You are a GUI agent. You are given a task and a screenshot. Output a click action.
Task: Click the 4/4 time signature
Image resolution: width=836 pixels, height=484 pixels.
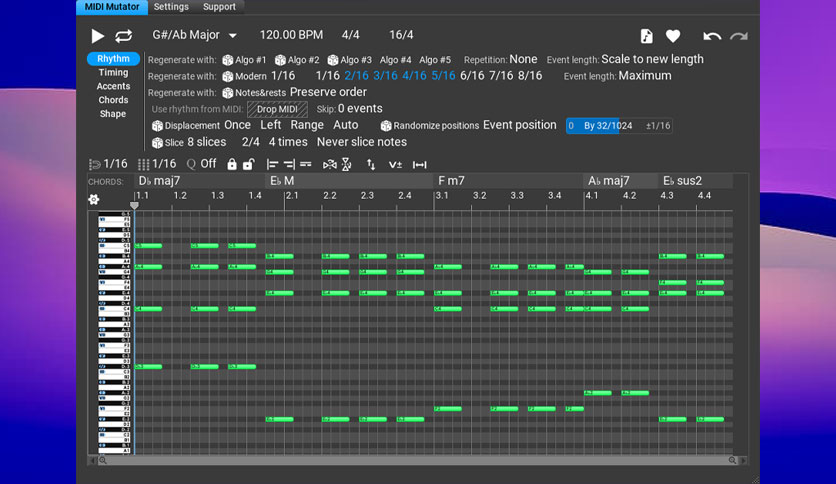[x=350, y=35]
